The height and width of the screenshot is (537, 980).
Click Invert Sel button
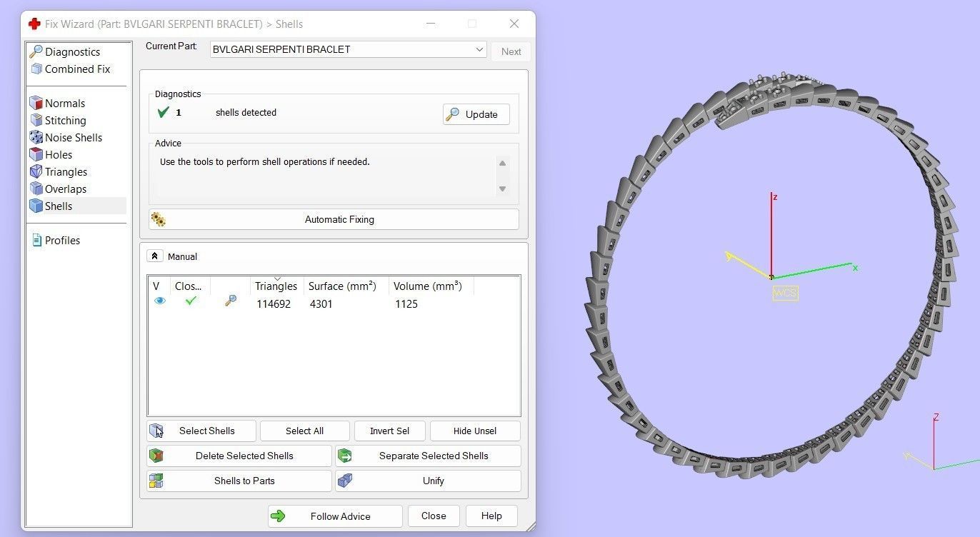pyautogui.click(x=389, y=431)
